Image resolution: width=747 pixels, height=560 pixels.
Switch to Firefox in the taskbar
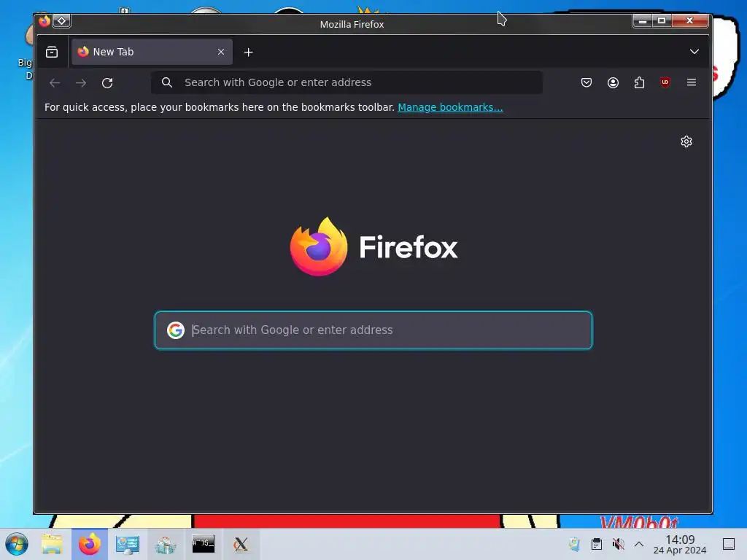click(x=90, y=544)
